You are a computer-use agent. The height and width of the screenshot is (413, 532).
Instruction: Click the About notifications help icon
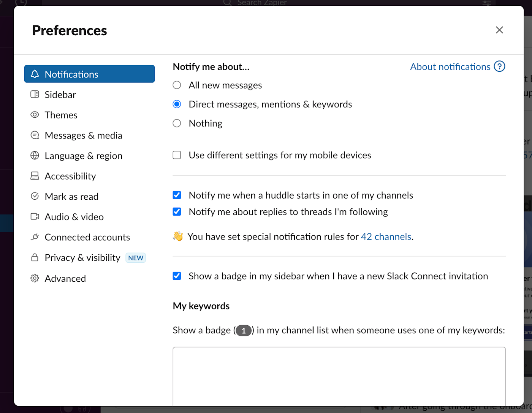pos(499,66)
